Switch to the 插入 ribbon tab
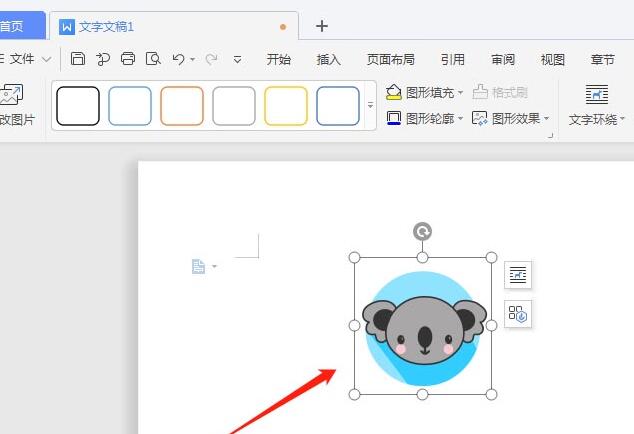 tap(329, 59)
